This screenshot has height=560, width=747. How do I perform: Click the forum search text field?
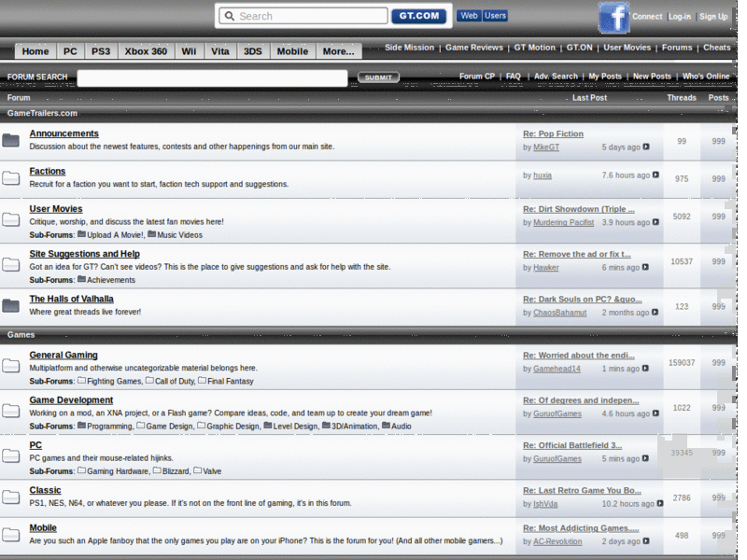213,77
